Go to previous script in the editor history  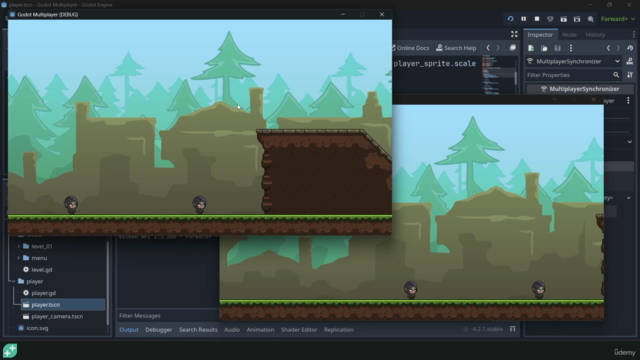488,48
